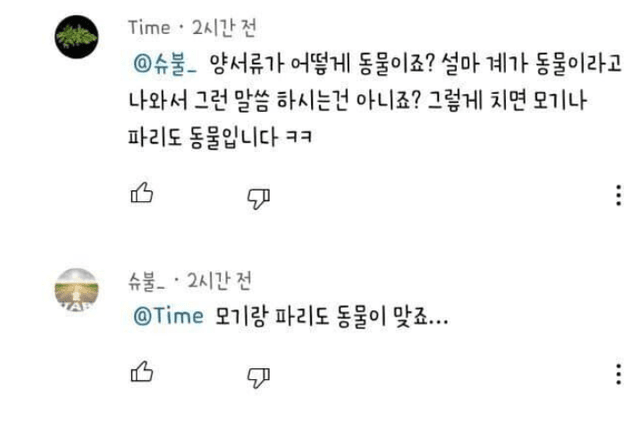
Task: Click the reply text '모기랑 파리도 동물이 맞죠...'
Action: coord(332,316)
